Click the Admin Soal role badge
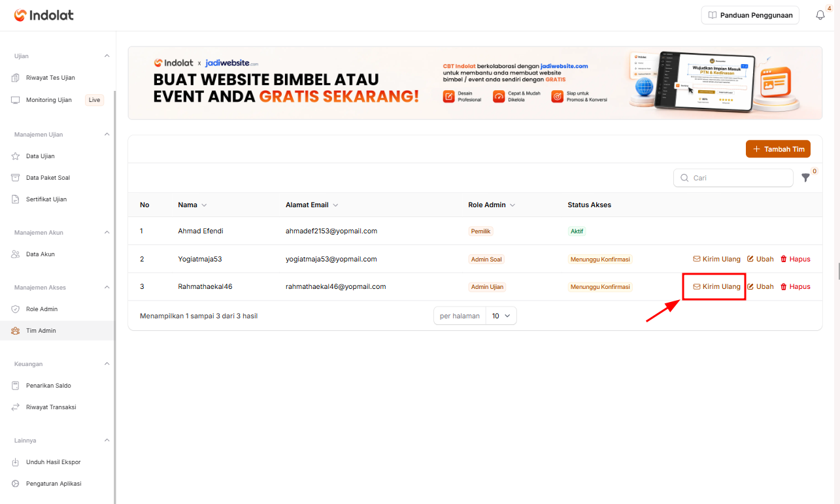The image size is (840, 504). (x=486, y=260)
